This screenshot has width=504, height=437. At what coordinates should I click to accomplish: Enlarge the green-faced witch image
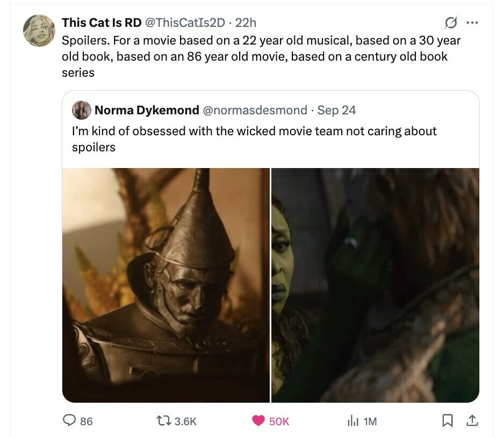[x=375, y=285]
